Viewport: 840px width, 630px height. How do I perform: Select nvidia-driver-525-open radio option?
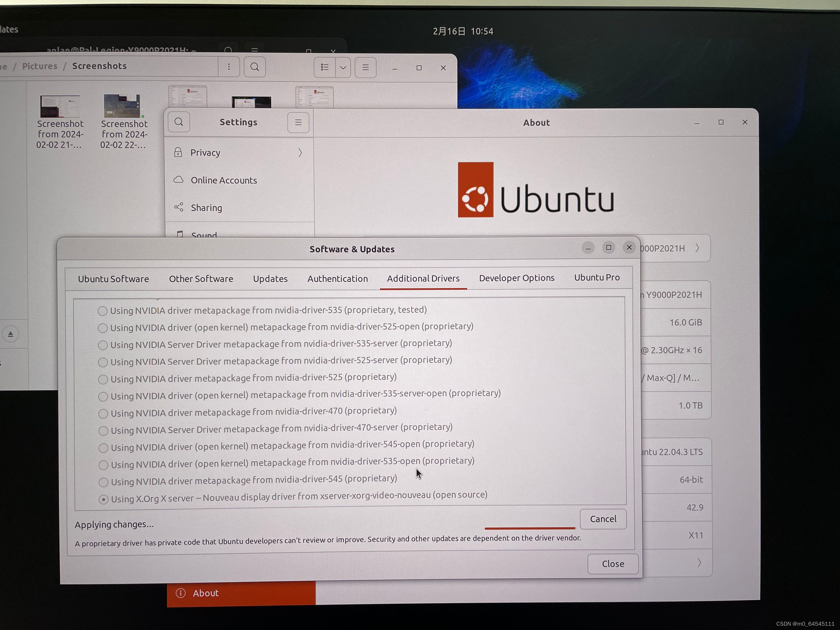tap(103, 328)
